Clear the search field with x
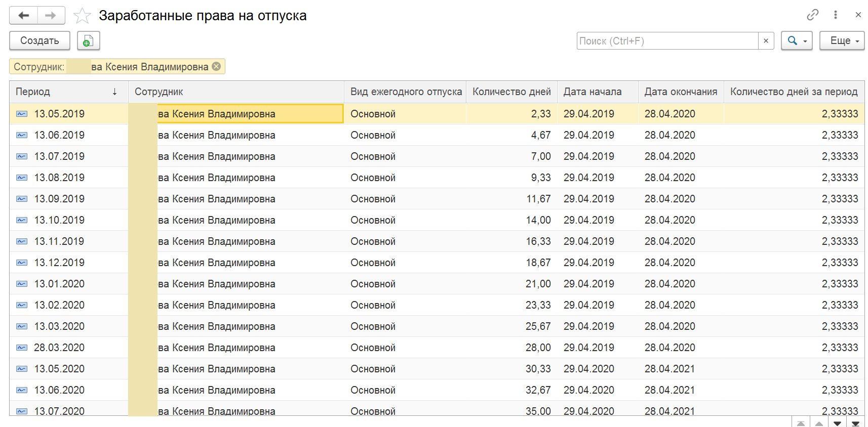This screenshot has width=868, height=427. 766,41
